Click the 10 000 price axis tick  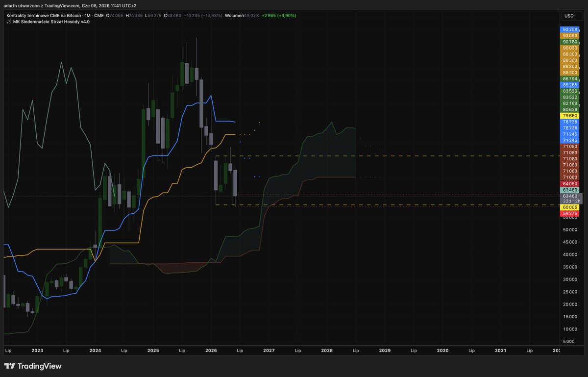pyautogui.click(x=569, y=329)
